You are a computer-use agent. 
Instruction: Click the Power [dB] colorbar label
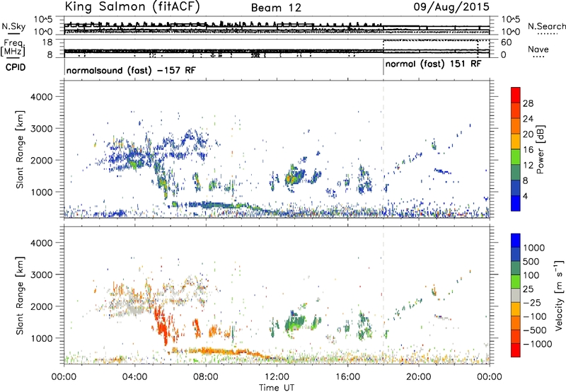click(540, 149)
